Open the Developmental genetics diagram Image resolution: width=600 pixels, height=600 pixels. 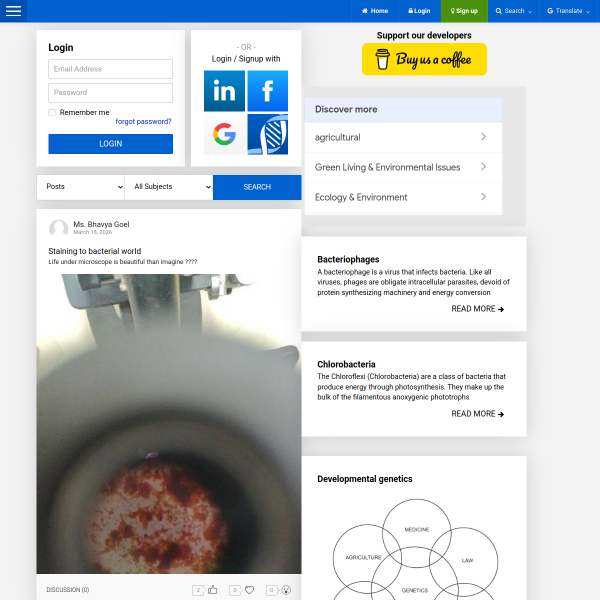[x=415, y=549]
